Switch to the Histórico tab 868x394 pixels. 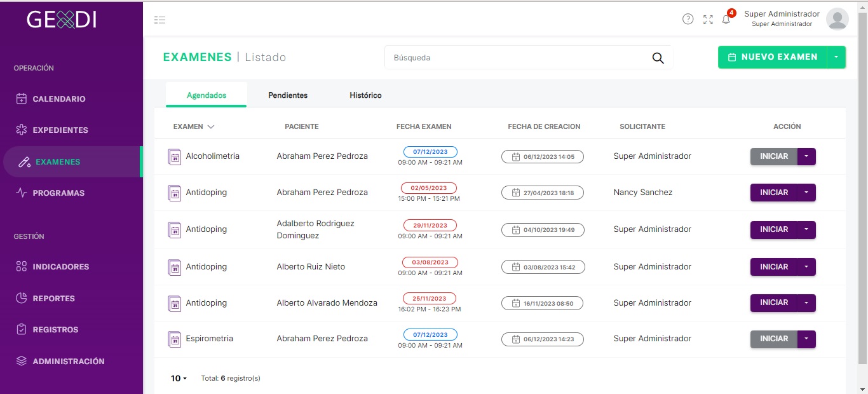pos(365,95)
